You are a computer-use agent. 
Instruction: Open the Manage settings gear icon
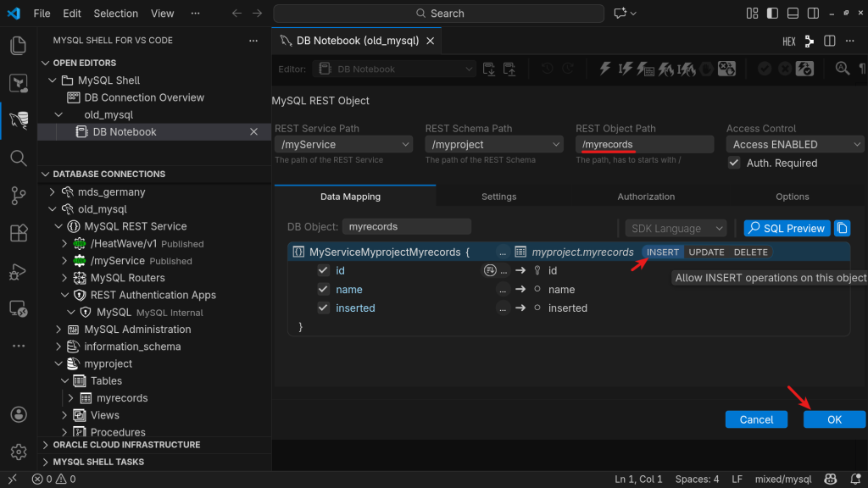point(18,452)
